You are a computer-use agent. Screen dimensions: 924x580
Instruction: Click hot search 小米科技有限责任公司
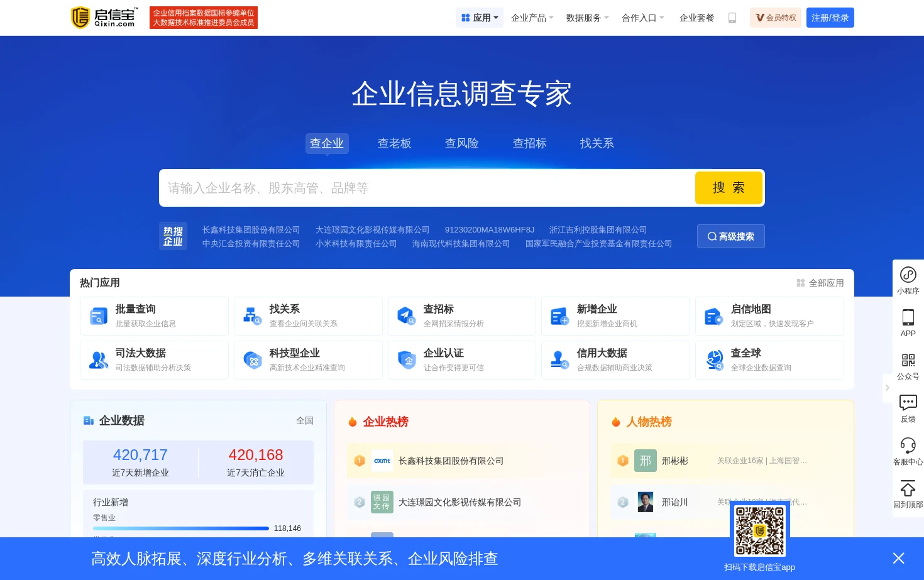point(356,244)
